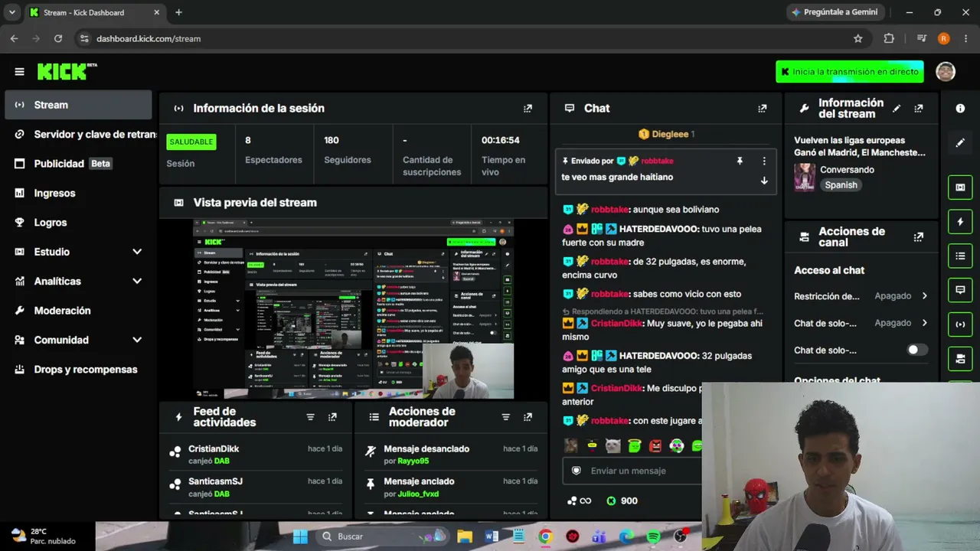The height and width of the screenshot is (551, 980).
Task: Insert the red angry face emote
Action: point(655,445)
